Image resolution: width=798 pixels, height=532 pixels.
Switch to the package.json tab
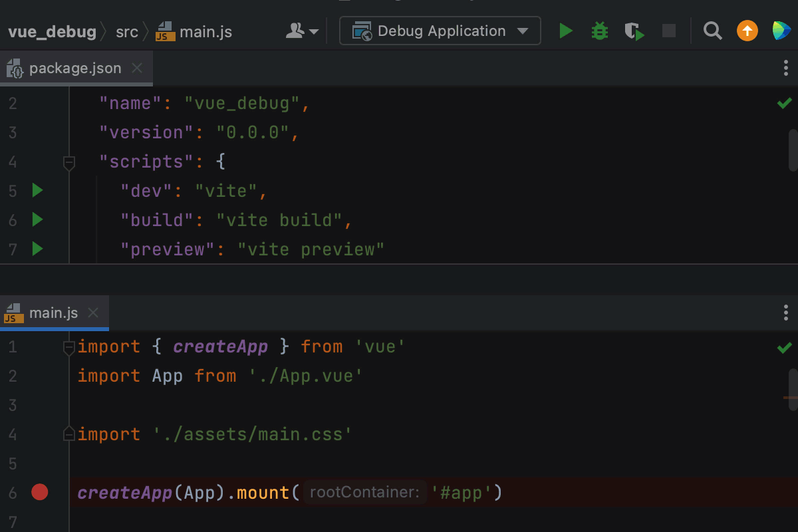pyautogui.click(x=74, y=68)
